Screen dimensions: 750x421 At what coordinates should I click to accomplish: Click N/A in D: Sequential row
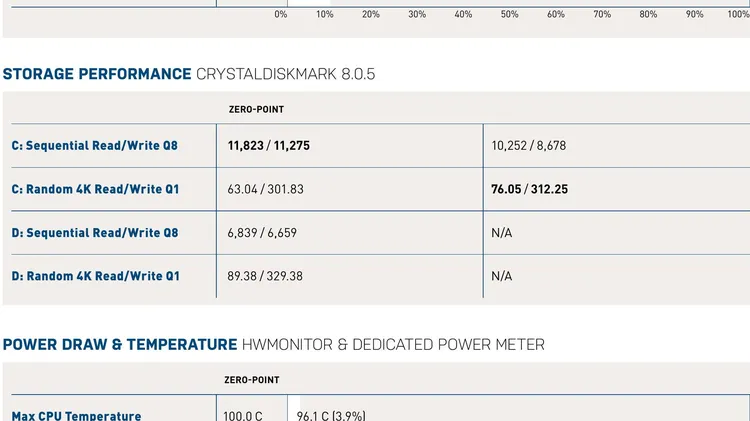[x=502, y=233]
